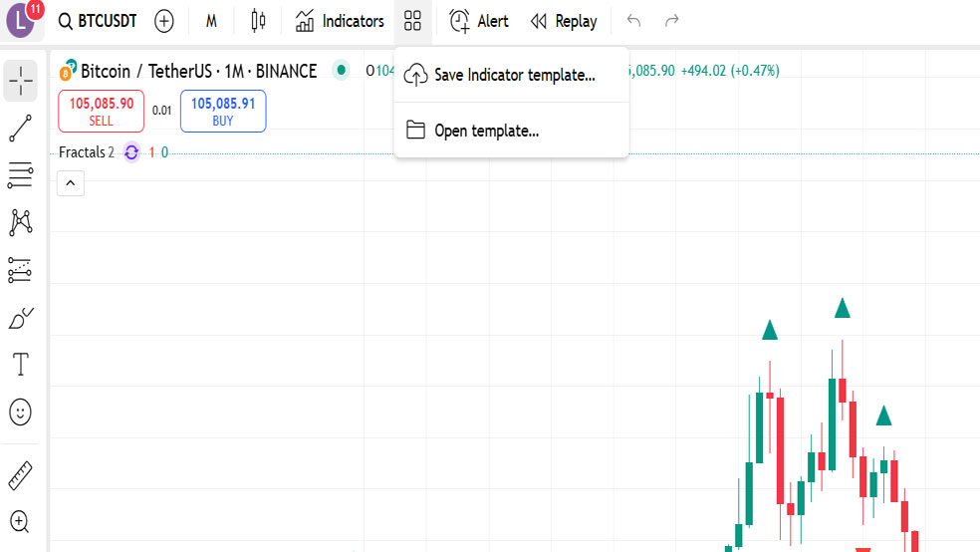
Task: Click the topmost green up-fractal arrow
Action: click(x=843, y=308)
